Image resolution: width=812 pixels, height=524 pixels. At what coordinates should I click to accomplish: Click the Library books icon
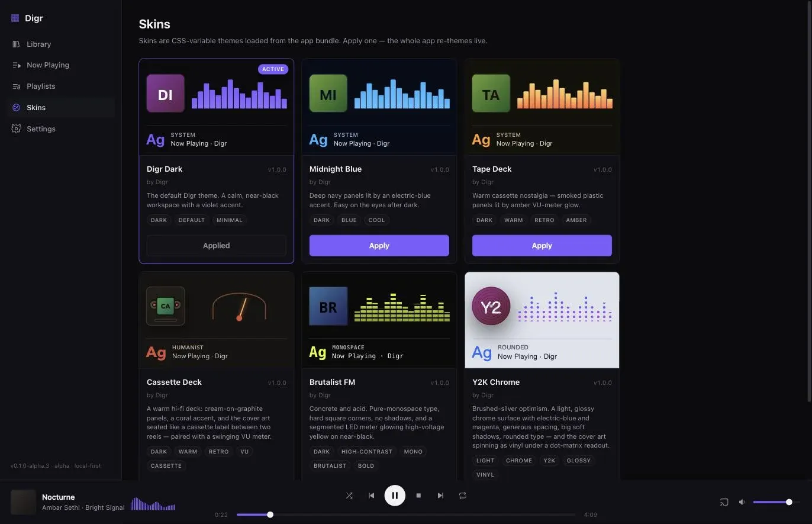[x=16, y=44]
